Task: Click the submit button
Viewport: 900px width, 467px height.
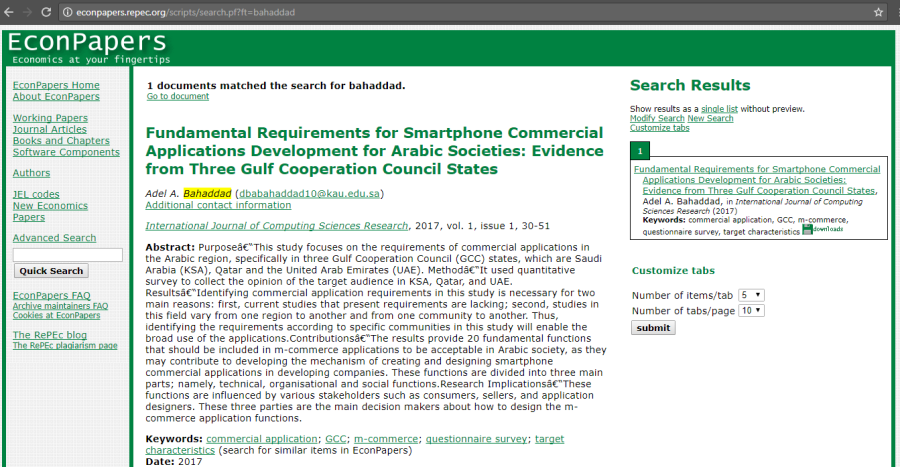Action: click(653, 328)
